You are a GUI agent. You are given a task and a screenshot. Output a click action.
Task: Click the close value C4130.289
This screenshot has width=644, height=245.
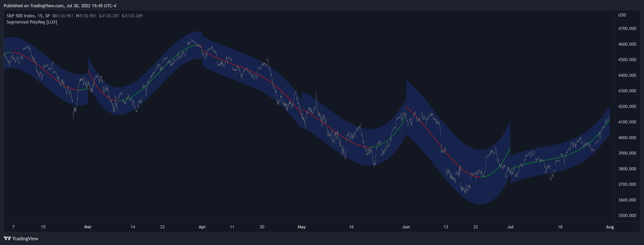[132, 16]
